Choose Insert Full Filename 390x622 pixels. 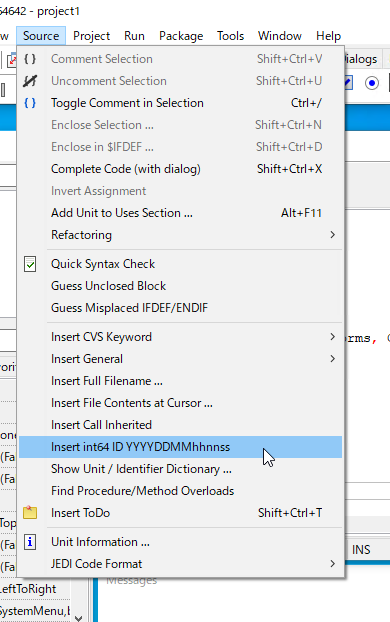(x=181, y=381)
